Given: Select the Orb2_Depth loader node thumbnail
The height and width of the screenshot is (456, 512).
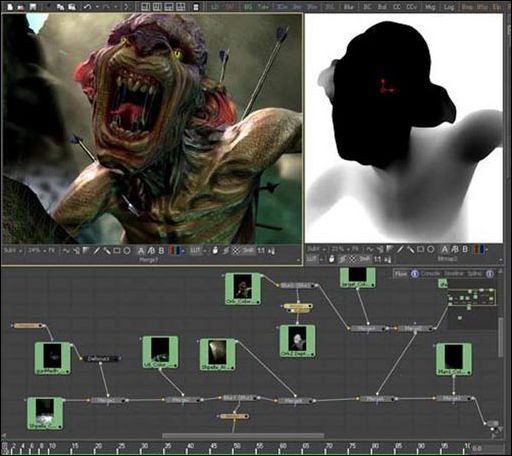Looking at the screenshot, I should [x=297, y=342].
